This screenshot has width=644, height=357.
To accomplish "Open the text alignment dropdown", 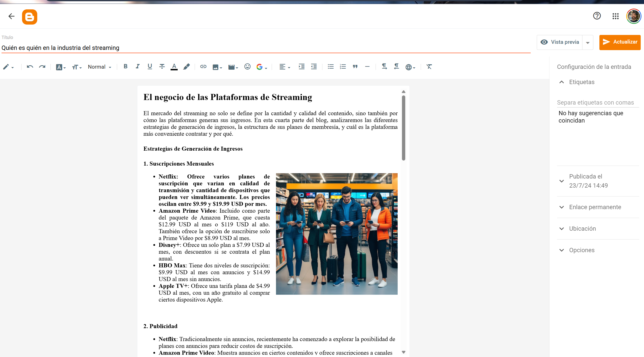I will [285, 67].
